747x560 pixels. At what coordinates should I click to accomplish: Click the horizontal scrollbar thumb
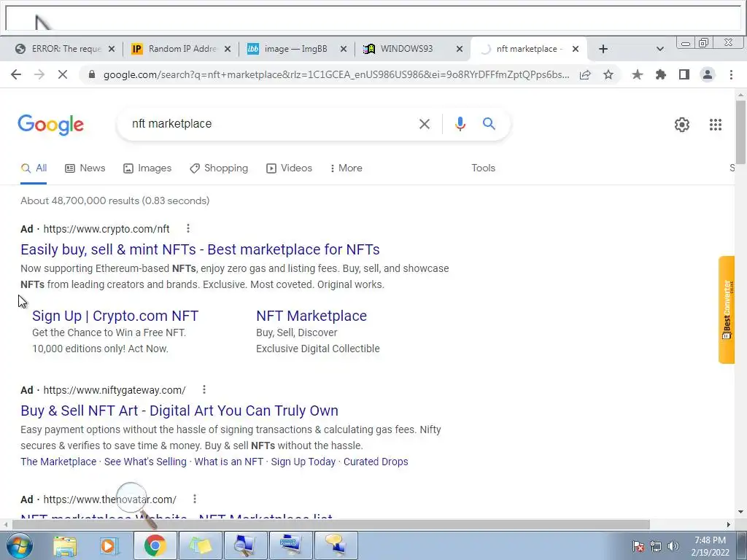330,524
